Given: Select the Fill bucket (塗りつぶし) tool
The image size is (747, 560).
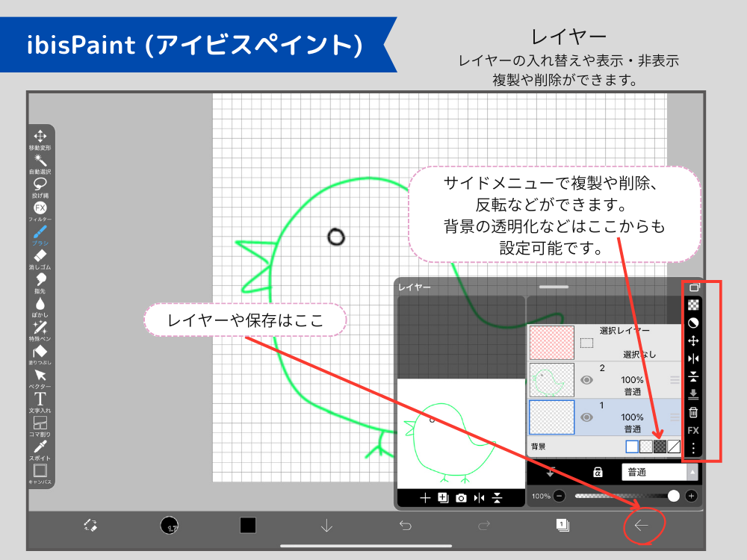Looking at the screenshot, I should click(40, 352).
